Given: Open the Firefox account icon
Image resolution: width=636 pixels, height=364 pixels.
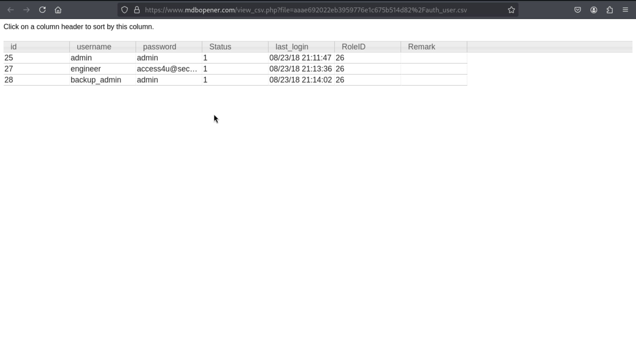Looking at the screenshot, I should (x=593, y=10).
